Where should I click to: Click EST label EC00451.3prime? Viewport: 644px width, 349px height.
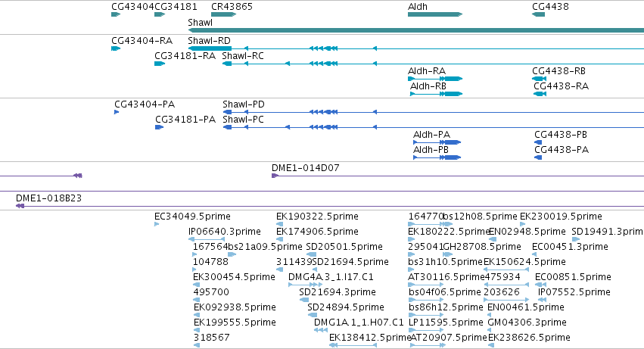click(x=570, y=247)
